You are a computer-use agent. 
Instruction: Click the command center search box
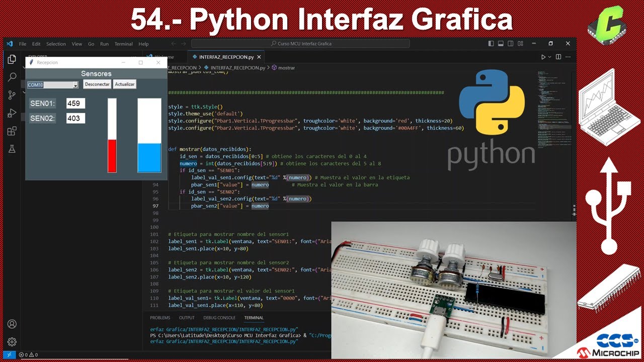pyautogui.click(x=300, y=44)
